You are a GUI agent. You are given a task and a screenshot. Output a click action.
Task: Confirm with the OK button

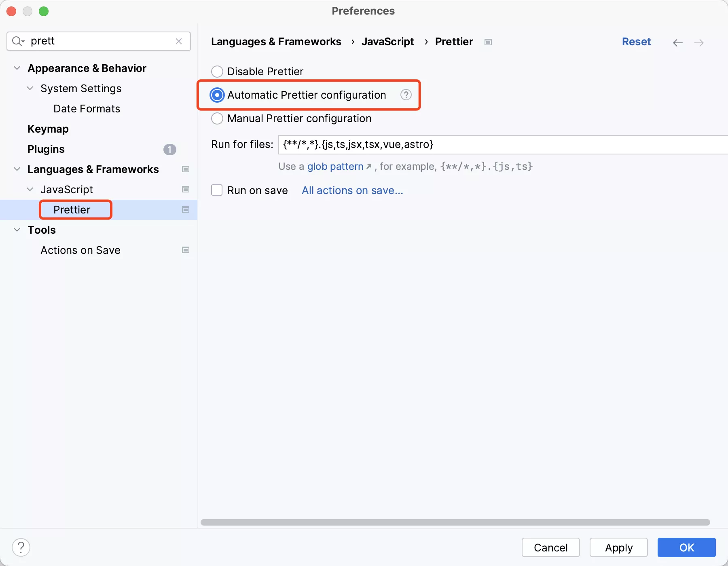pos(687,547)
